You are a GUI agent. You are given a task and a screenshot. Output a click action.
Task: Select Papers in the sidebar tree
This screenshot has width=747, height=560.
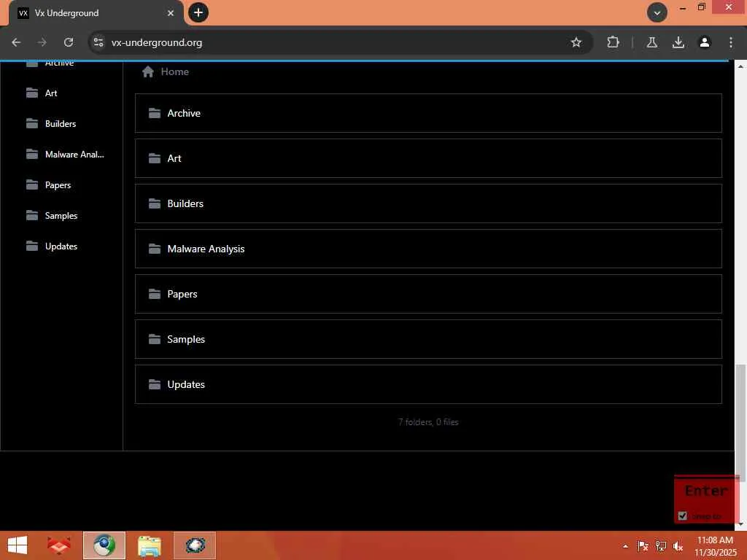(x=58, y=185)
